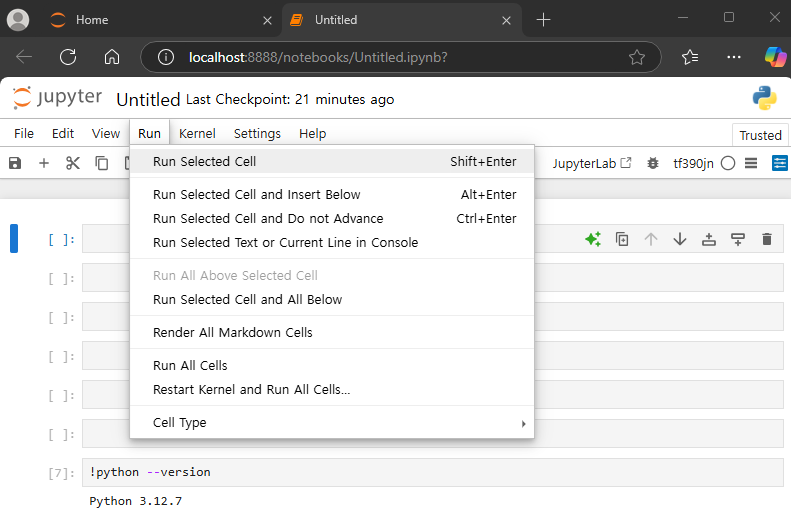Click the Jupyter logo
Viewport: 791px width, 514px height.
coord(57,98)
